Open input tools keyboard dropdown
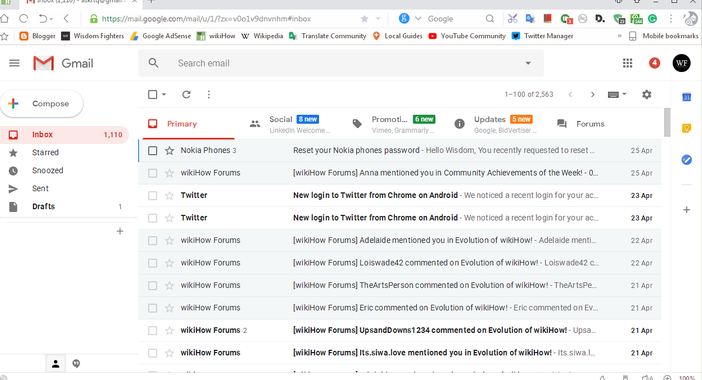The width and height of the screenshot is (702, 380). (x=617, y=94)
